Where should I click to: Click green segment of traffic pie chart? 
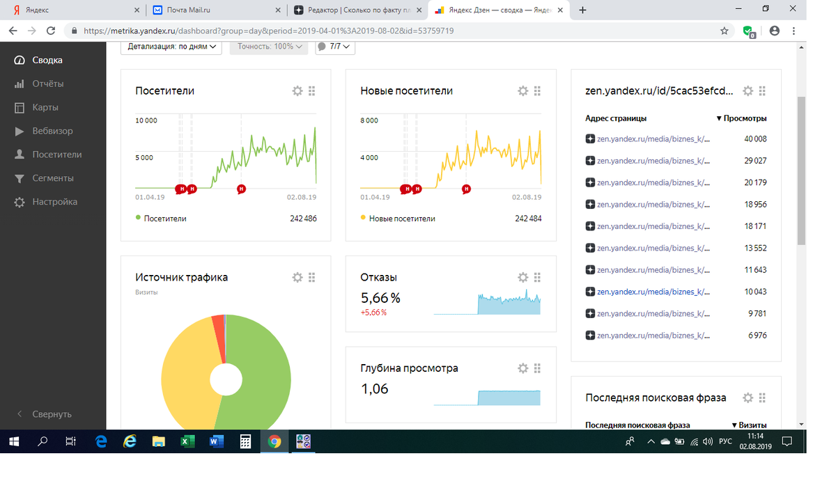[265, 379]
